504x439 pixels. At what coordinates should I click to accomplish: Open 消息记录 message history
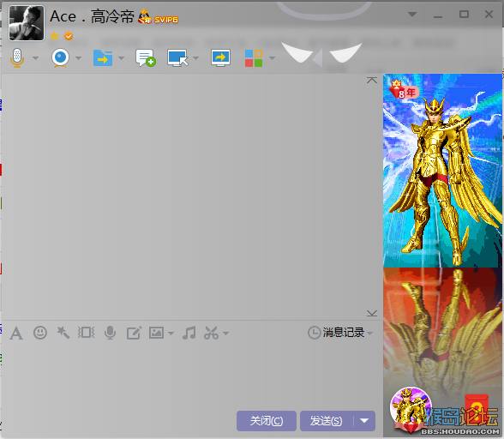(336, 333)
